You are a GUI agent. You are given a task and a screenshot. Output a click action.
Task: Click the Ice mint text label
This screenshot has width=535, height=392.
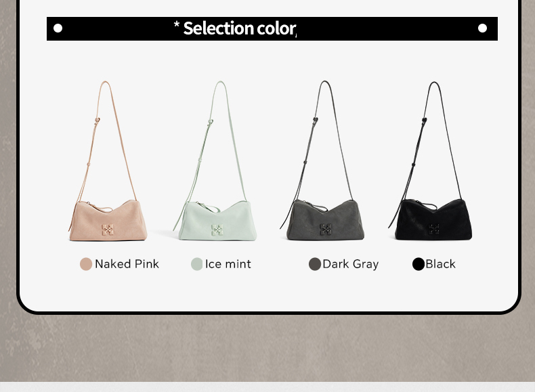(228, 264)
